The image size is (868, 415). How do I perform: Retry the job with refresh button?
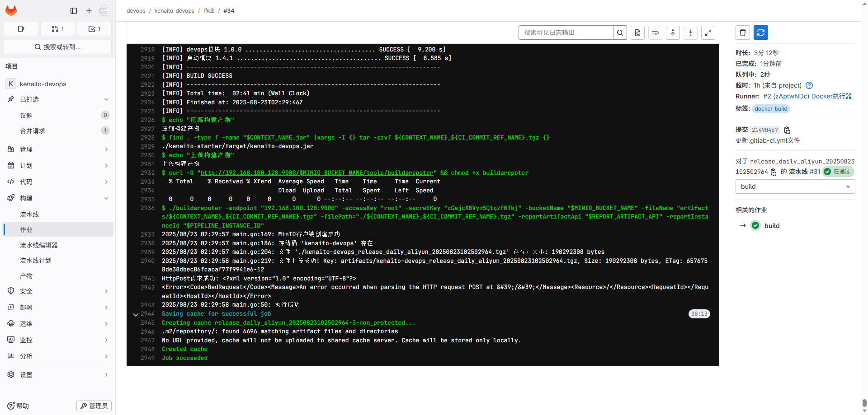pos(761,33)
